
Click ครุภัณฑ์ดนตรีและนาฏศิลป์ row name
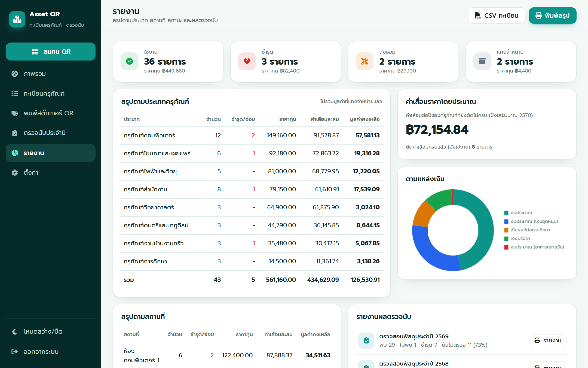pos(156,225)
